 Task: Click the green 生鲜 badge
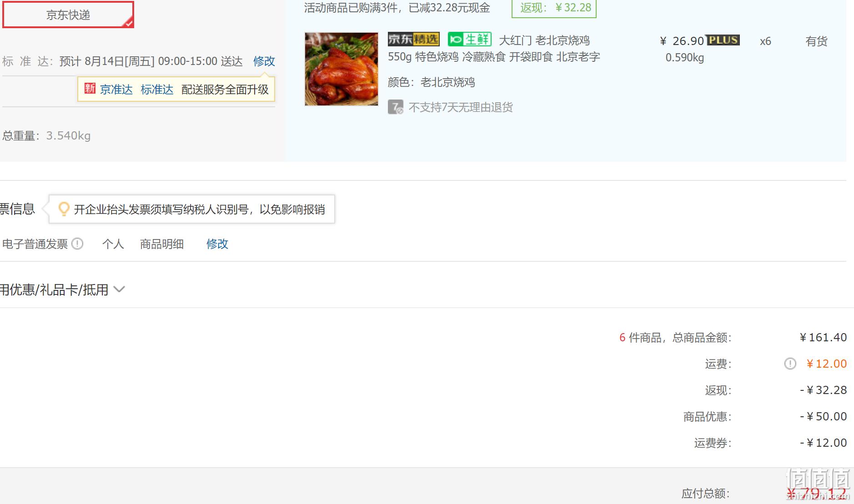tap(470, 40)
